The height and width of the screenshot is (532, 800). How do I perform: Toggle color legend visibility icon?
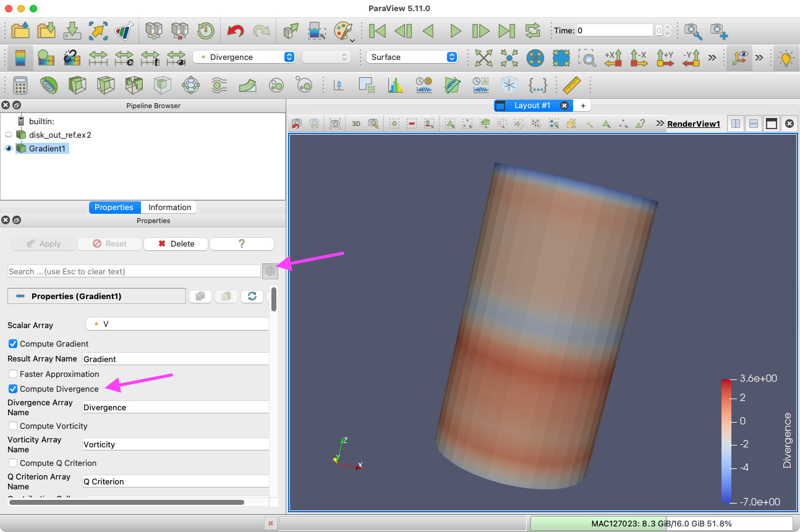(20, 57)
